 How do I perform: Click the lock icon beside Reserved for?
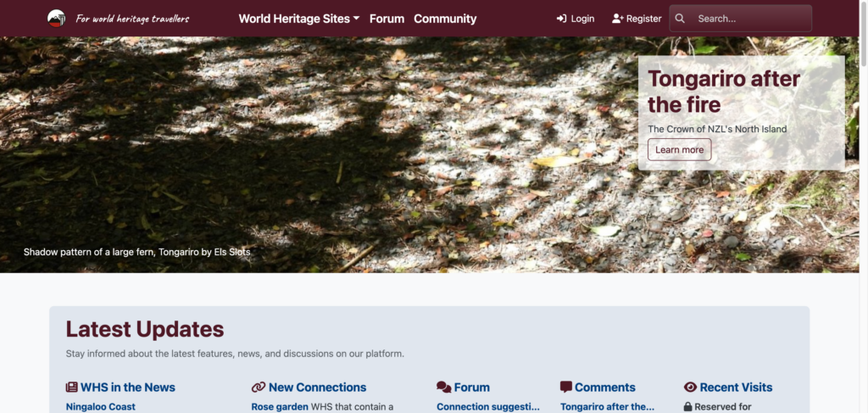click(x=687, y=407)
